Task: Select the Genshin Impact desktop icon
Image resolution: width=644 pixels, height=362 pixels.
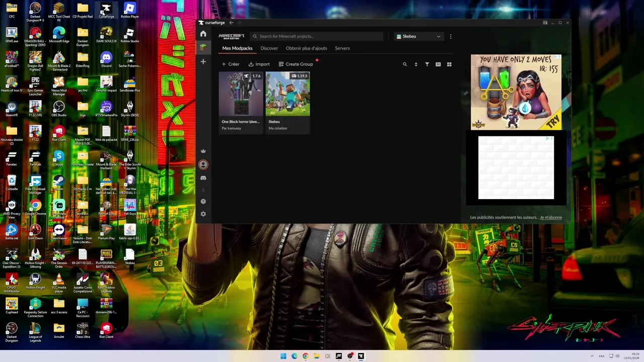Action: 106,84
